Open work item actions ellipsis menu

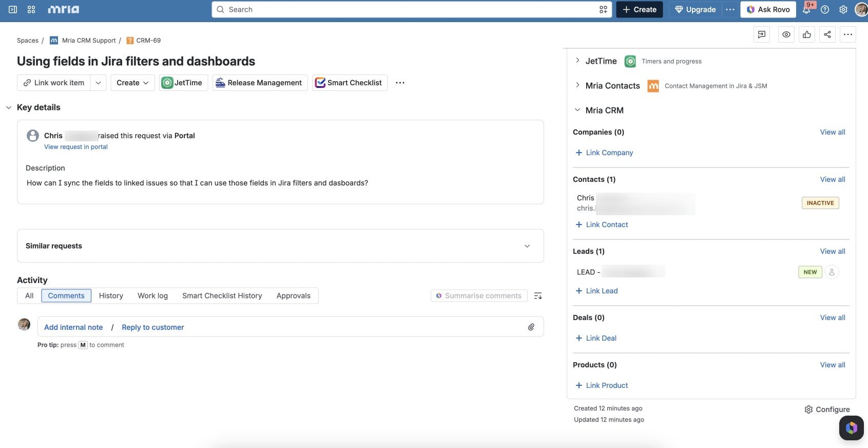click(848, 34)
